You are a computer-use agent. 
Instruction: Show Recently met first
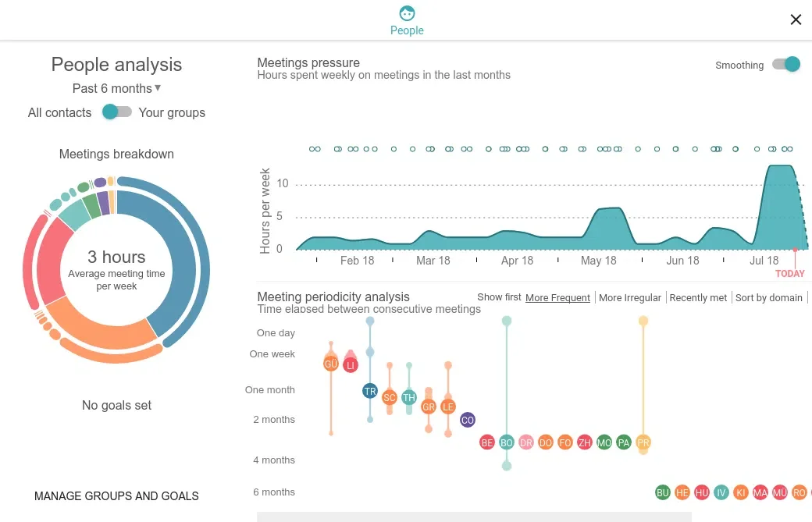(698, 297)
